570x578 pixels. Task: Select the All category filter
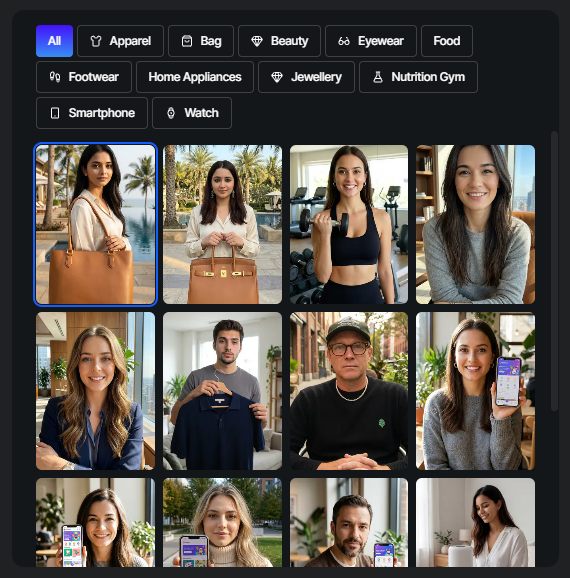coord(54,41)
